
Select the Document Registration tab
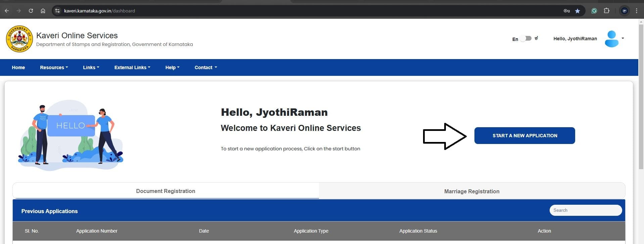[166, 191]
